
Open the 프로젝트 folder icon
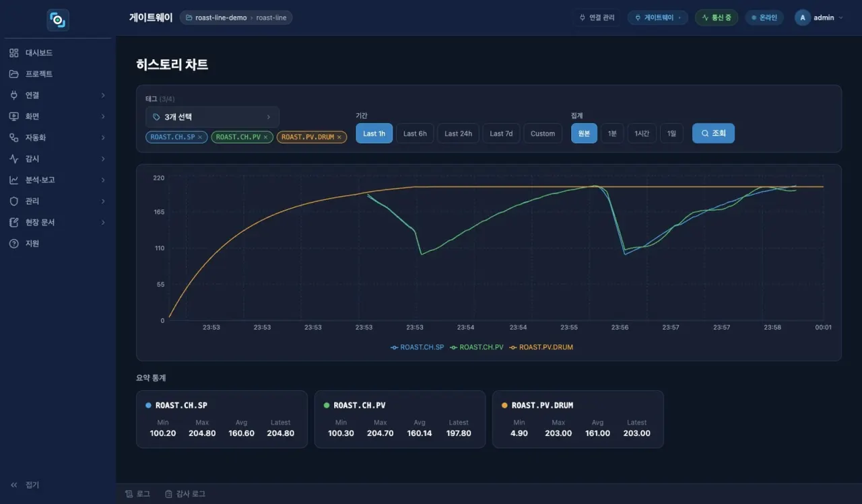pyautogui.click(x=13, y=74)
